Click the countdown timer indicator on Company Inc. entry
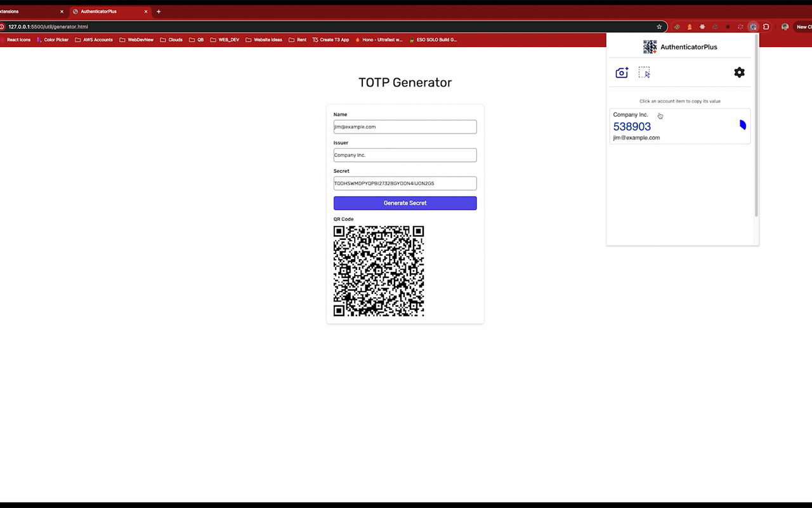The height and width of the screenshot is (508, 812). click(x=743, y=124)
